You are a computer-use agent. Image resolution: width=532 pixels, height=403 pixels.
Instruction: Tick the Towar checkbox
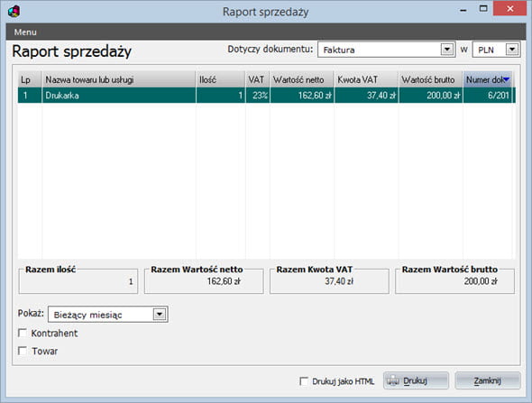tap(23, 351)
